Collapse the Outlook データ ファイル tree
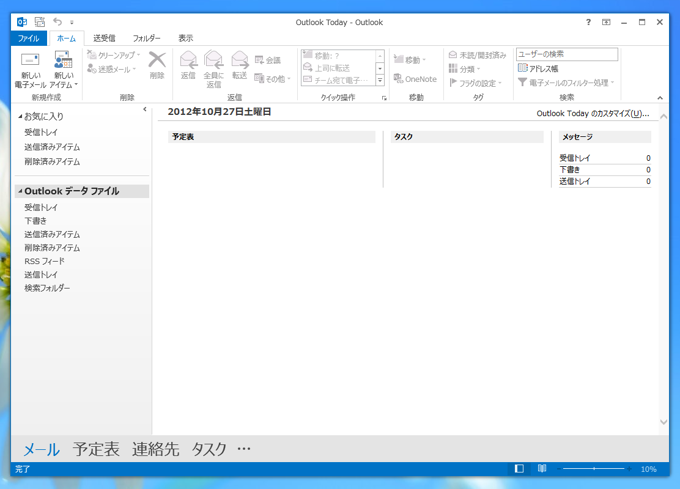The height and width of the screenshot is (489, 680). coord(20,191)
